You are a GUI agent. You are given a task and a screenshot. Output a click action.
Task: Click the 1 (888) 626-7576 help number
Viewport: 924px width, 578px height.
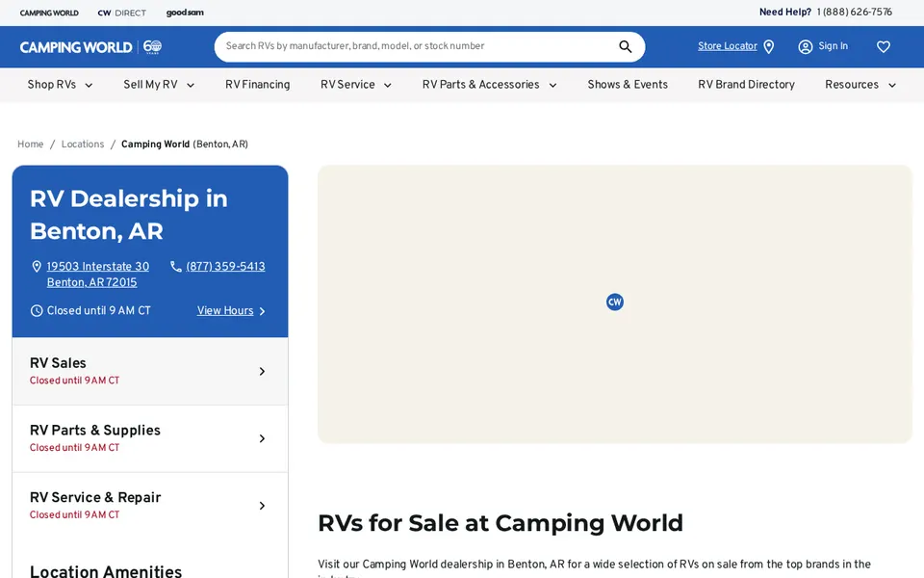[855, 13]
